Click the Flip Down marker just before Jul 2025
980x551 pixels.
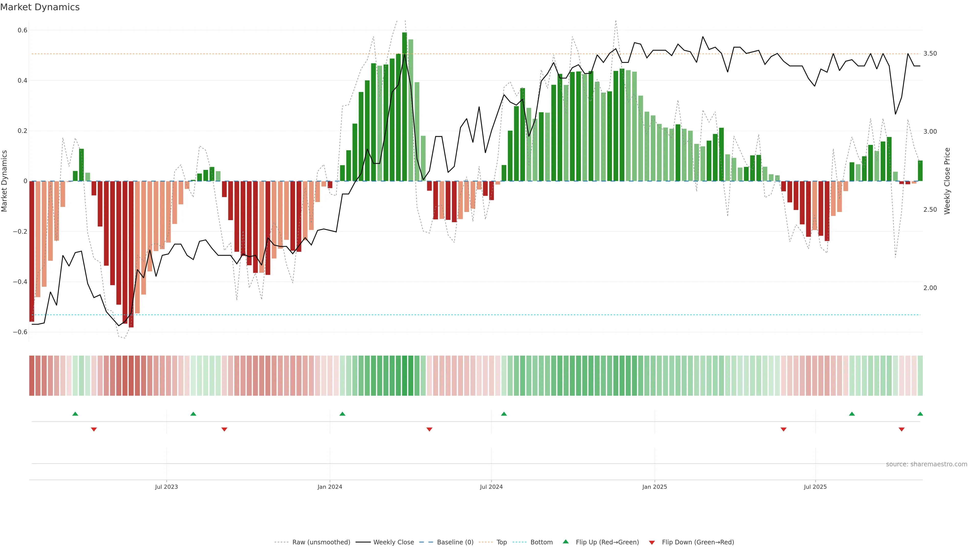pos(783,429)
